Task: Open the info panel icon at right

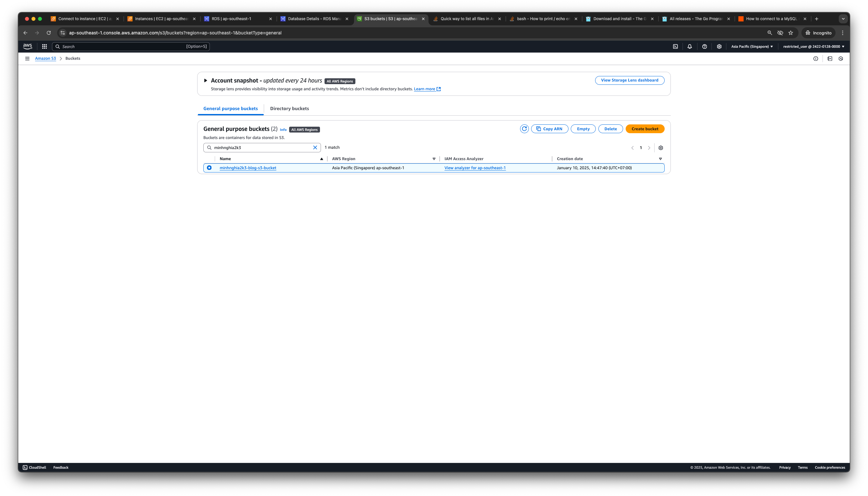Action: tap(816, 58)
